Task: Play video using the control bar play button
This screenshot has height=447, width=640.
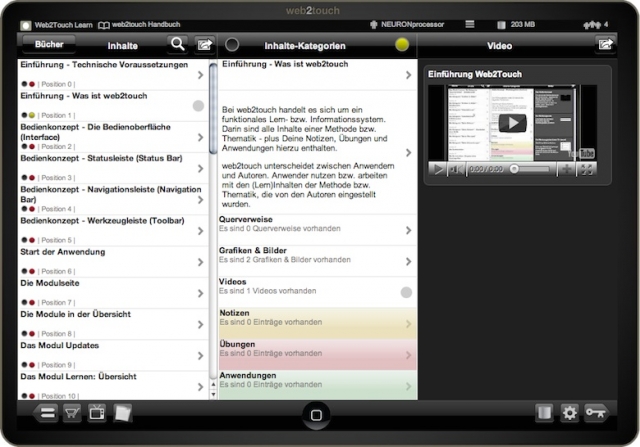Action: click(438, 169)
